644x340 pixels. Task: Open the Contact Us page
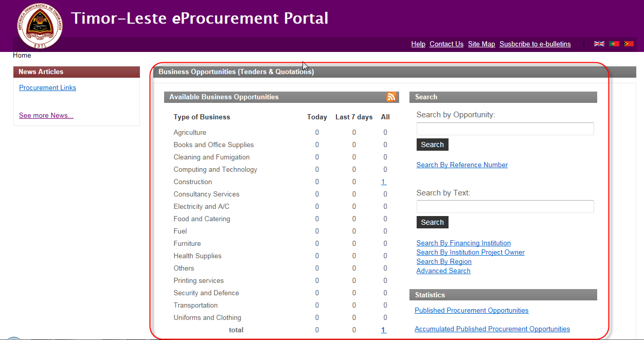[x=446, y=44]
